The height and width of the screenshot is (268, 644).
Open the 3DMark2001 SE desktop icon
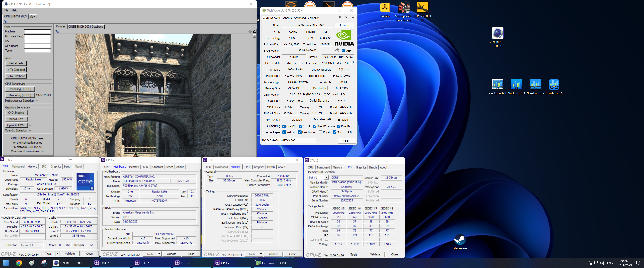(x=422, y=12)
